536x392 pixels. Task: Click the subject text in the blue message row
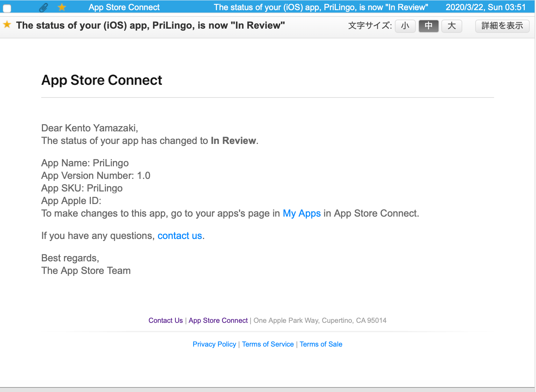pyautogui.click(x=321, y=7)
